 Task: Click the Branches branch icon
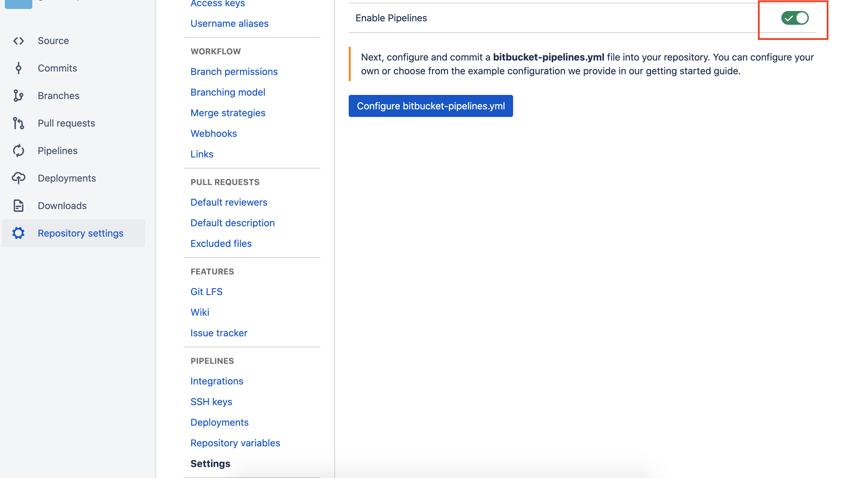click(19, 96)
